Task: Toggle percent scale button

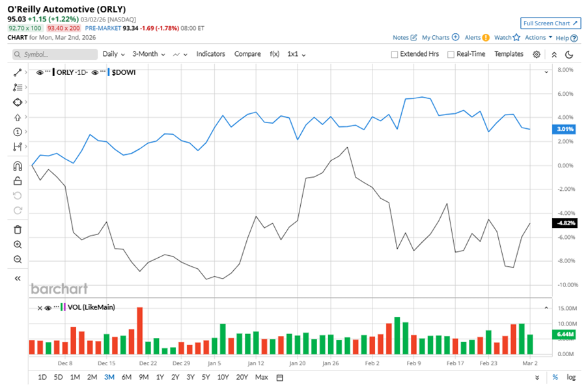Action: 555,377
